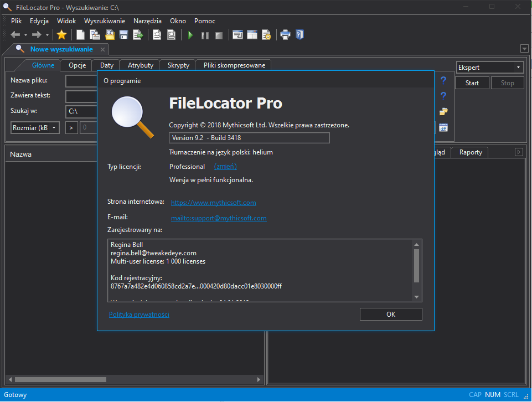Open the Okno menu
This screenshot has height=402, width=532.
178,21
